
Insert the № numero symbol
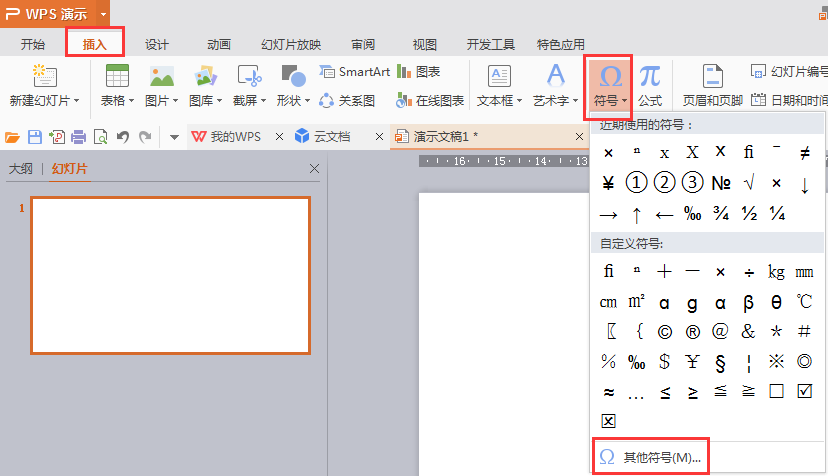pos(720,183)
